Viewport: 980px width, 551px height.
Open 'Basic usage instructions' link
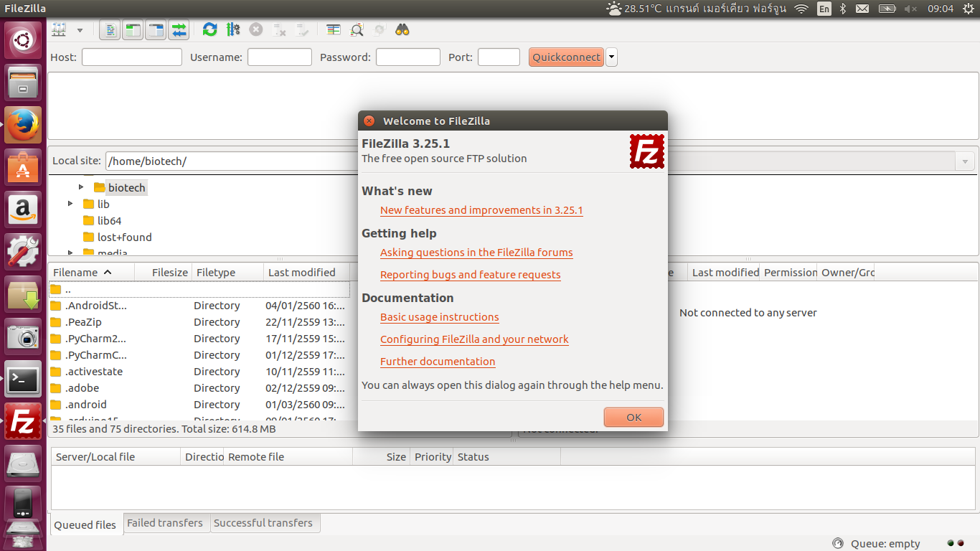pyautogui.click(x=440, y=317)
